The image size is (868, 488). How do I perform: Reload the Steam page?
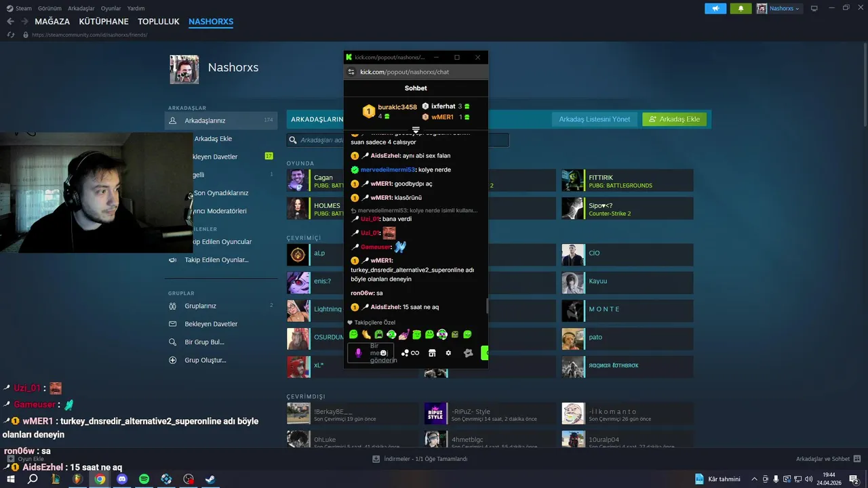10,35
